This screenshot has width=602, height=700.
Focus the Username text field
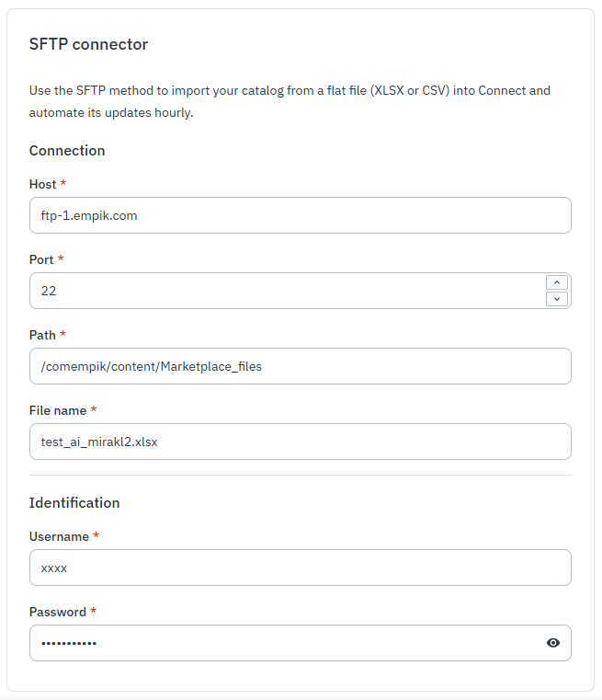click(x=300, y=568)
